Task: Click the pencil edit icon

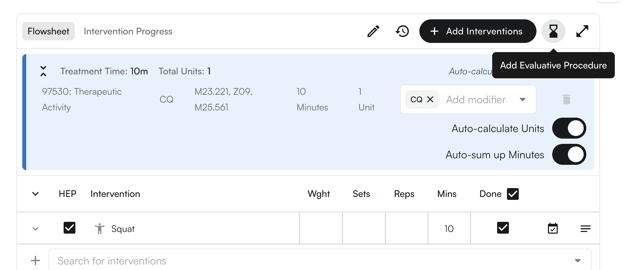Action: click(x=373, y=31)
